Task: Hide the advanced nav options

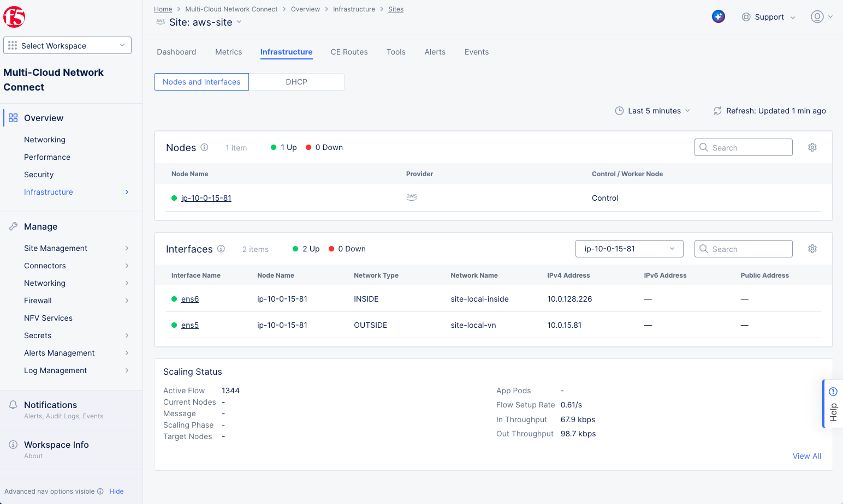Action: (116, 491)
